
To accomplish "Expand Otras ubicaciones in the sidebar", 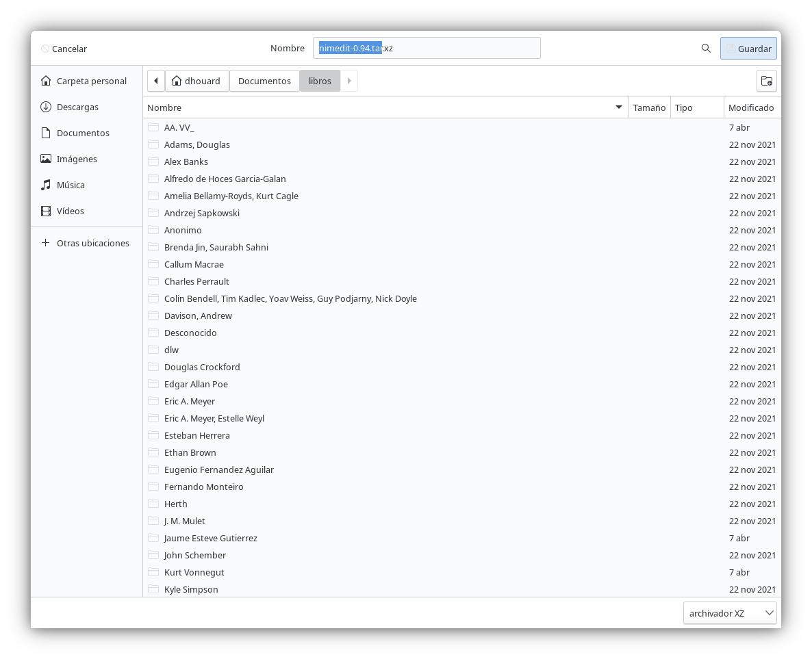I will [x=92, y=243].
